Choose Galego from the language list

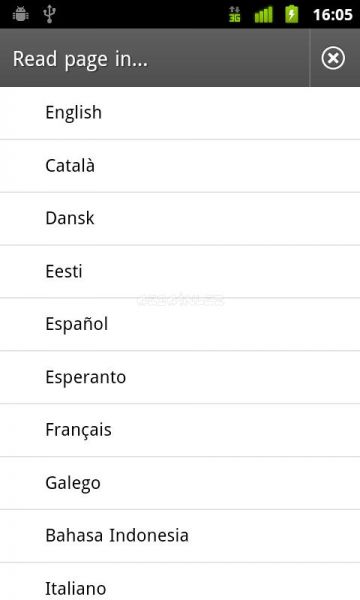pos(180,483)
